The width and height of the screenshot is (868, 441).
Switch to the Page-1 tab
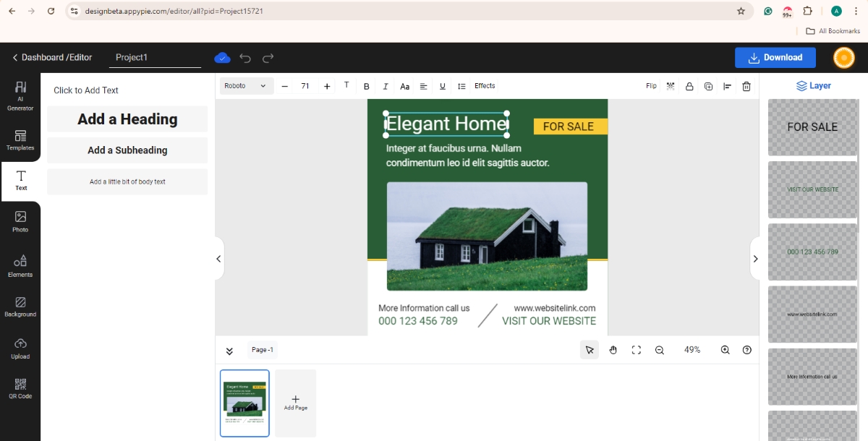pos(262,349)
